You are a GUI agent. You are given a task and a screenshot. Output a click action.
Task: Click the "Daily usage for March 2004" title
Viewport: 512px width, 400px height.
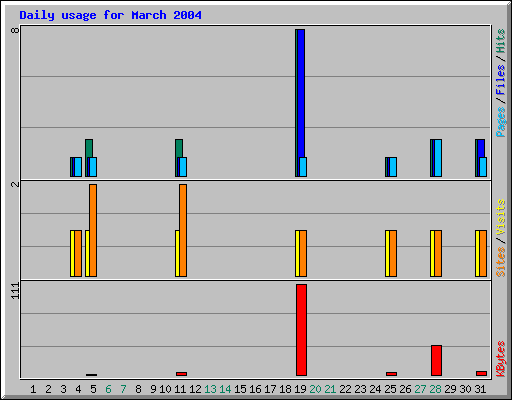(110, 15)
